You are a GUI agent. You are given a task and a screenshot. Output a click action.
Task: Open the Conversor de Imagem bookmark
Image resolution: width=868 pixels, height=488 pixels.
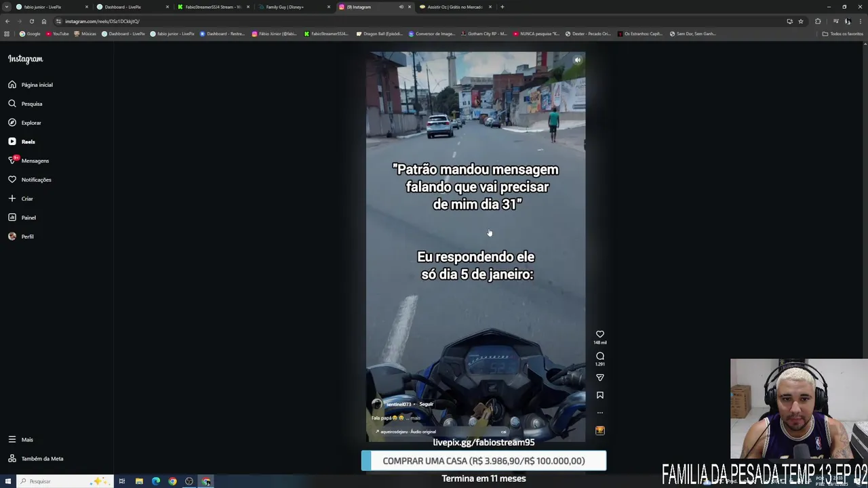click(432, 34)
